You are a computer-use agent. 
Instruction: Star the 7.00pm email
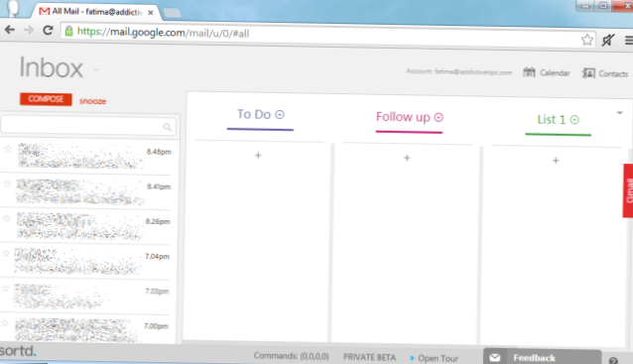click(x=5, y=323)
